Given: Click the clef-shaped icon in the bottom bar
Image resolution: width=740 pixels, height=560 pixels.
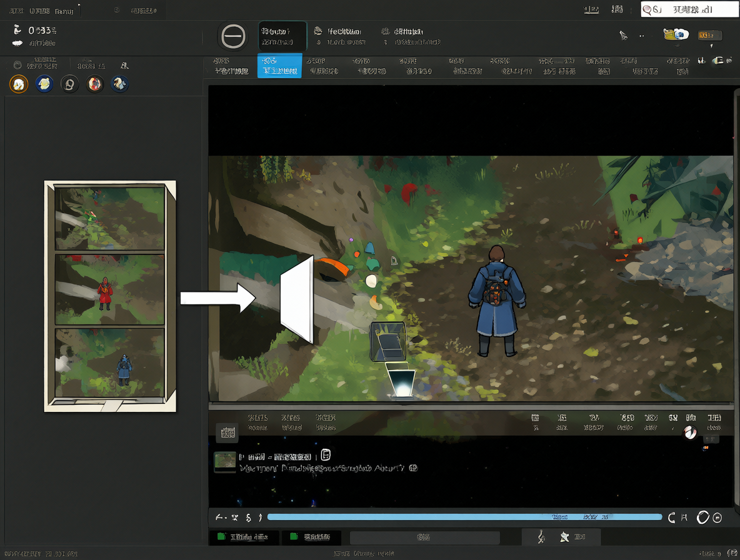Looking at the screenshot, I should (x=542, y=537).
